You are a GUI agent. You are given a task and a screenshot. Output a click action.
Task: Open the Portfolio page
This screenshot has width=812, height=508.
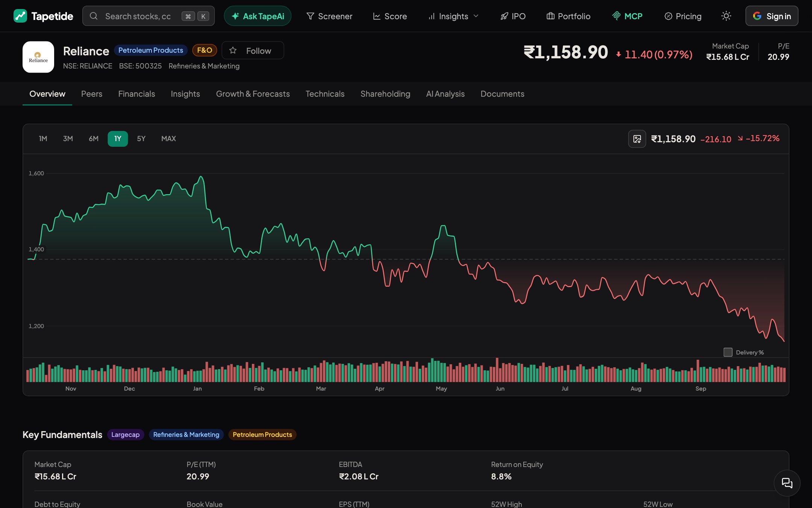point(568,16)
